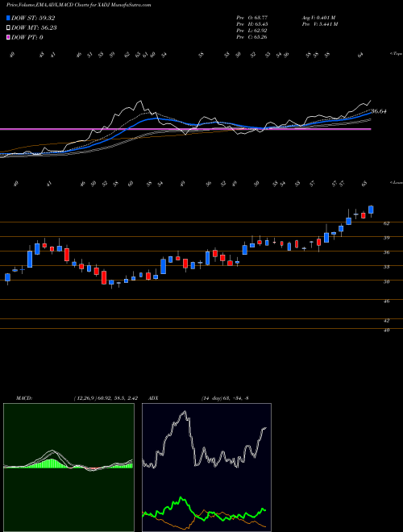Click the 56 price axis label
Viewport: 403px width, 532px height.
click(386, 252)
